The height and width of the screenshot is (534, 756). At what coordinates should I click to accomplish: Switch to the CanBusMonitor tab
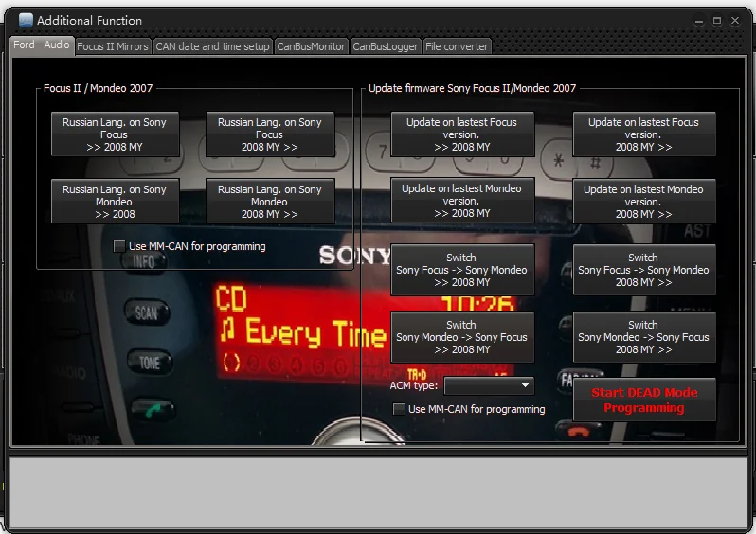pyautogui.click(x=311, y=46)
